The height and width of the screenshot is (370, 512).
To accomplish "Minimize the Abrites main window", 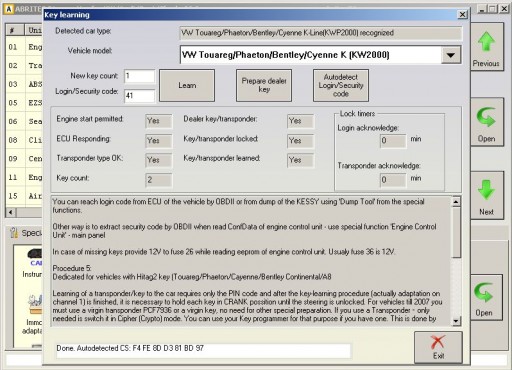I will point(482,9).
